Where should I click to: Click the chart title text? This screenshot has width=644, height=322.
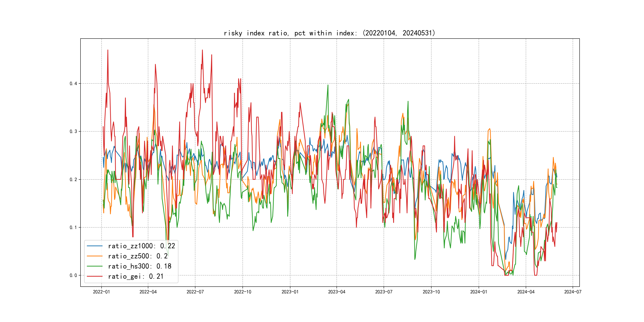point(329,33)
